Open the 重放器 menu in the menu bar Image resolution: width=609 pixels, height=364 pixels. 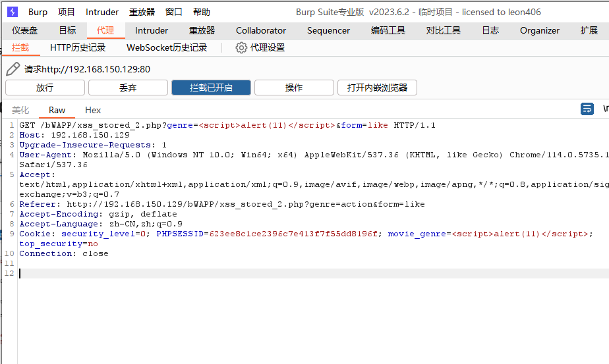(142, 12)
